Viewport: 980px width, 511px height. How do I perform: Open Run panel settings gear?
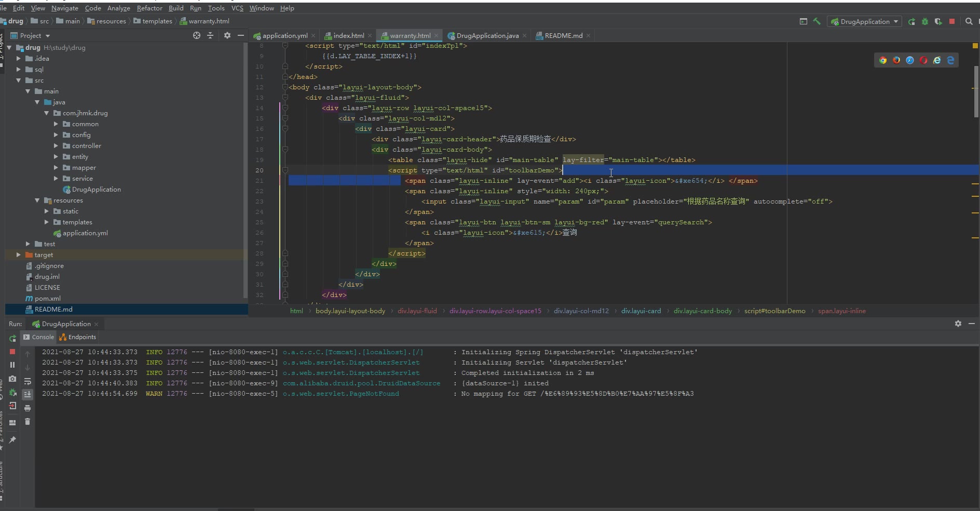[x=958, y=323]
